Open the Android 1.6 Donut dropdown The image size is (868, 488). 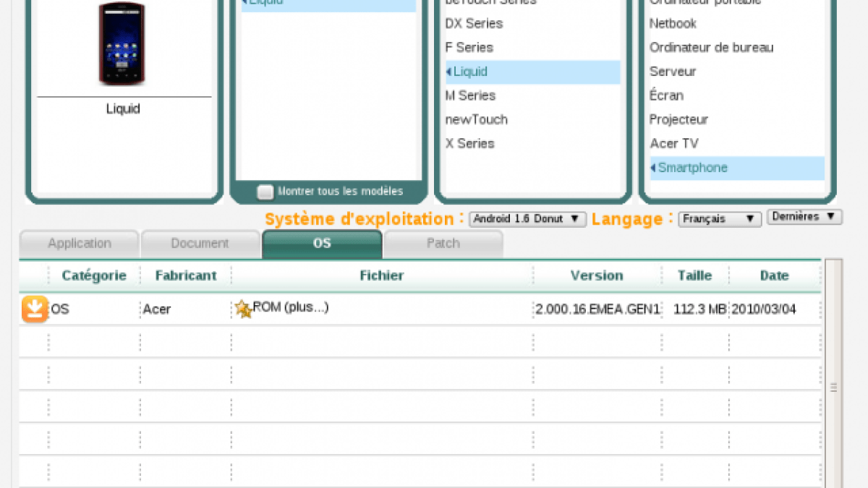[527, 219]
